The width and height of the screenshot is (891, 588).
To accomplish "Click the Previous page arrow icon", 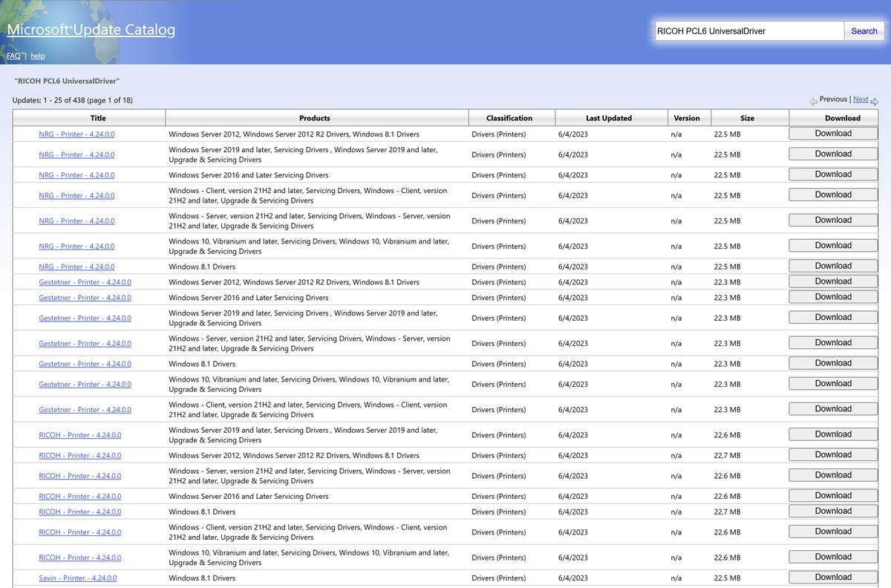I will tap(814, 101).
